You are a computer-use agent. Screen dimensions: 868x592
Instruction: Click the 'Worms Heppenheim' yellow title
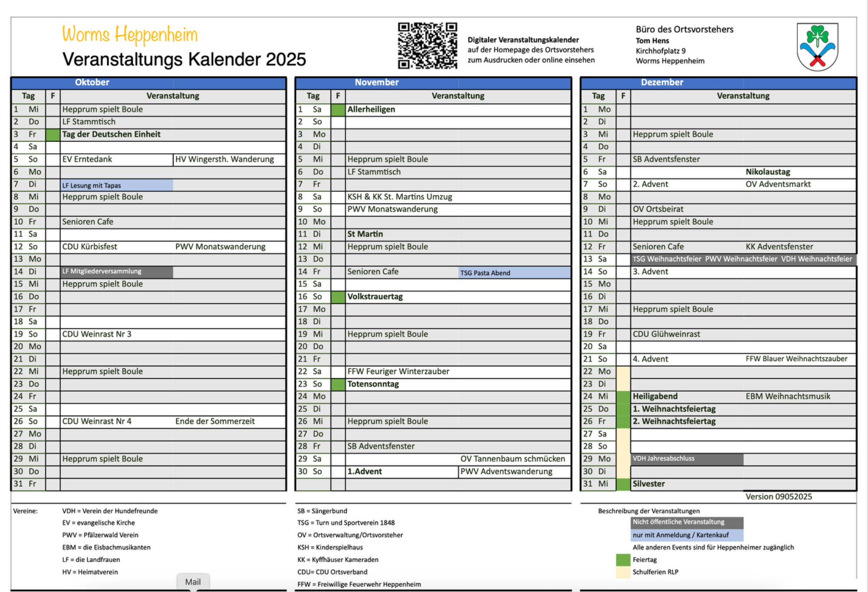click(130, 35)
